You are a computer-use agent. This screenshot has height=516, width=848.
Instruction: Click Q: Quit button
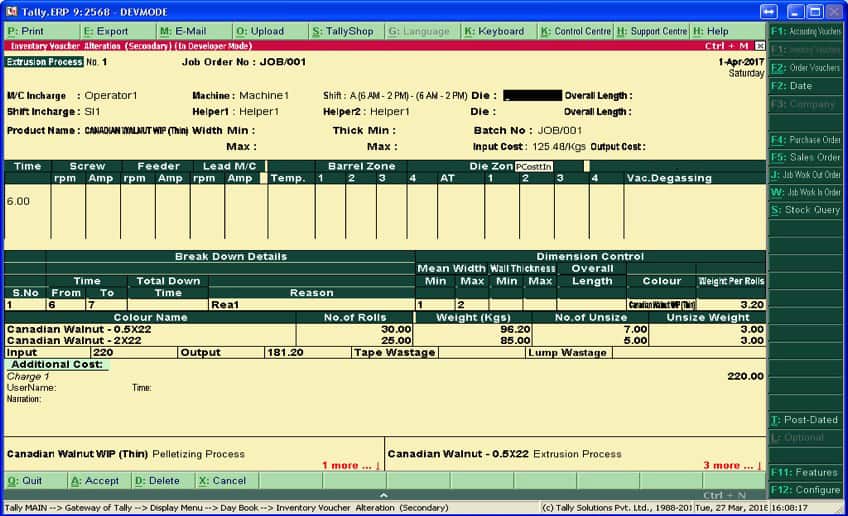point(36,480)
